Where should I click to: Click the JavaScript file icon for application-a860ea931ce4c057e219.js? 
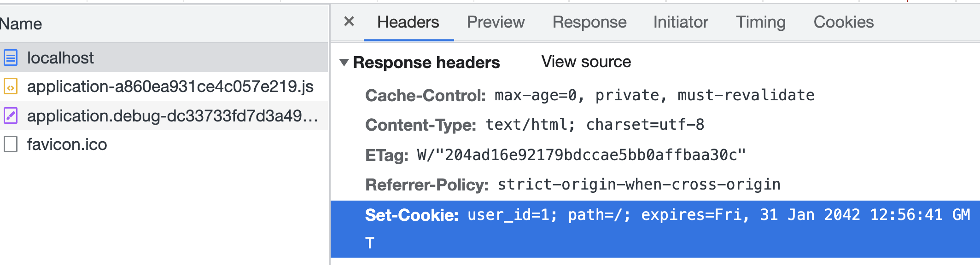11,86
